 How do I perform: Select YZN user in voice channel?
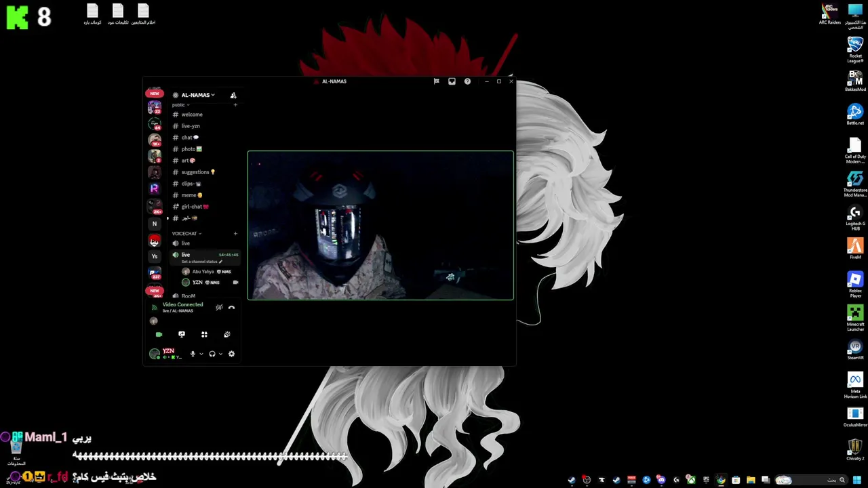tap(209, 283)
